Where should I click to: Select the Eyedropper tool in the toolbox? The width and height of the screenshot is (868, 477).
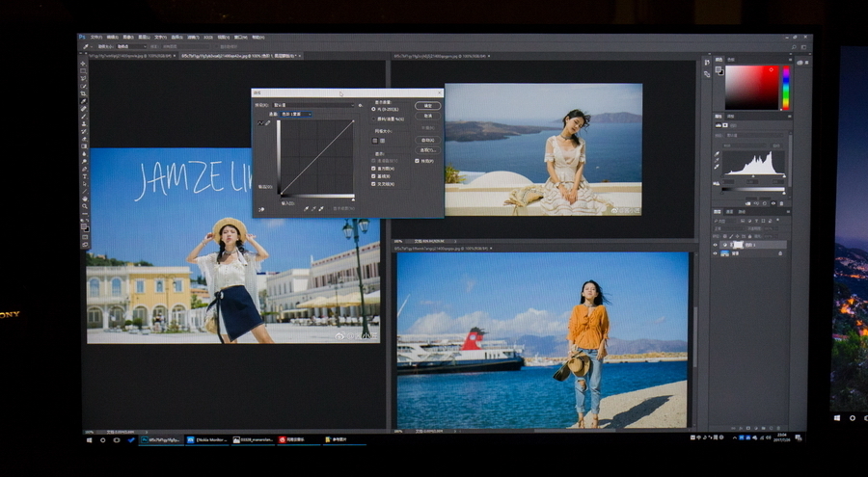83,101
